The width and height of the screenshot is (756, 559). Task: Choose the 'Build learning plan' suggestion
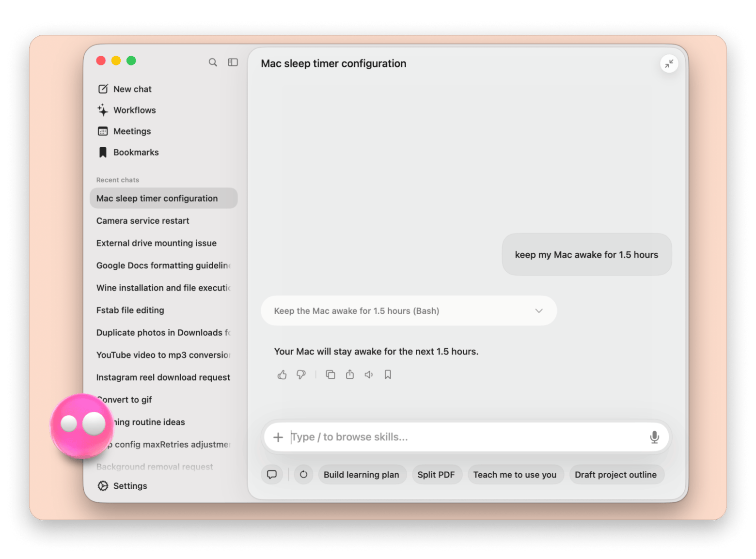[x=362, y=475]
